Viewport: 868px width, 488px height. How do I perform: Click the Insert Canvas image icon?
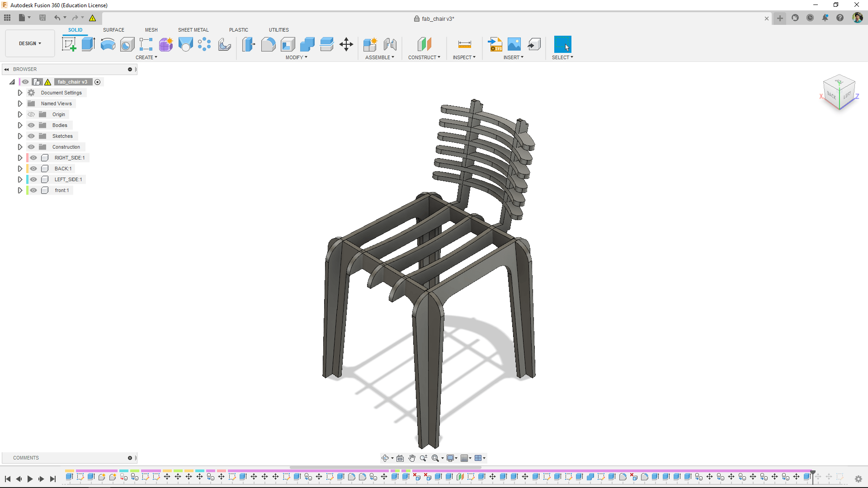(514, 44)
